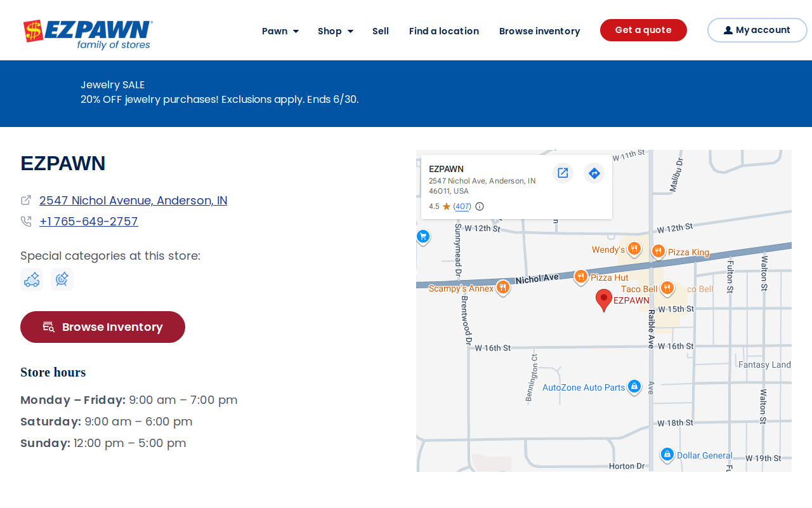Viewport: 812px width, 508px height.
Task: Open the Sell menu item
Action: [381, 31]
